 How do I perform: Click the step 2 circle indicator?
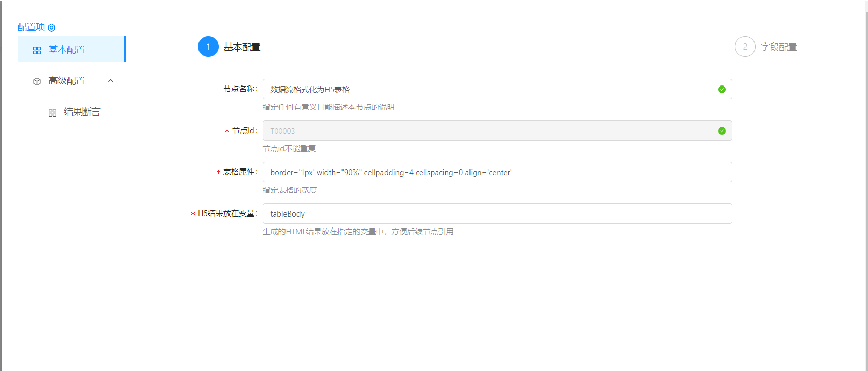(745, 47)
